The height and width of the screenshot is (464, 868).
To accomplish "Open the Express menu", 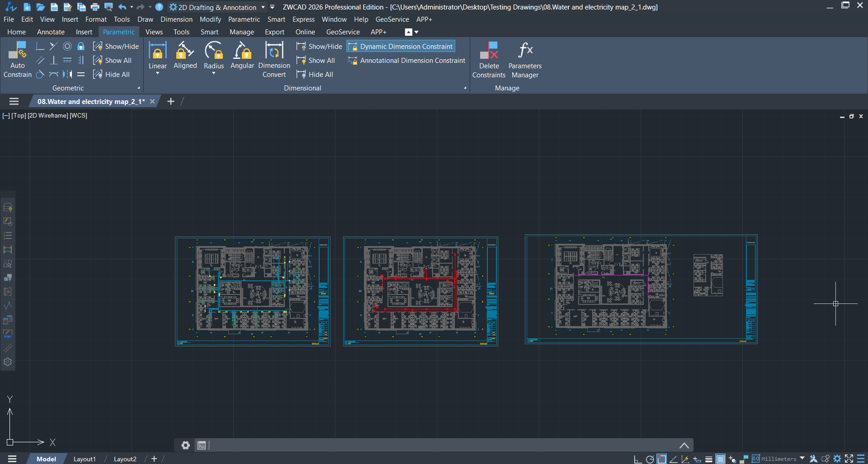I will point(303,19).
